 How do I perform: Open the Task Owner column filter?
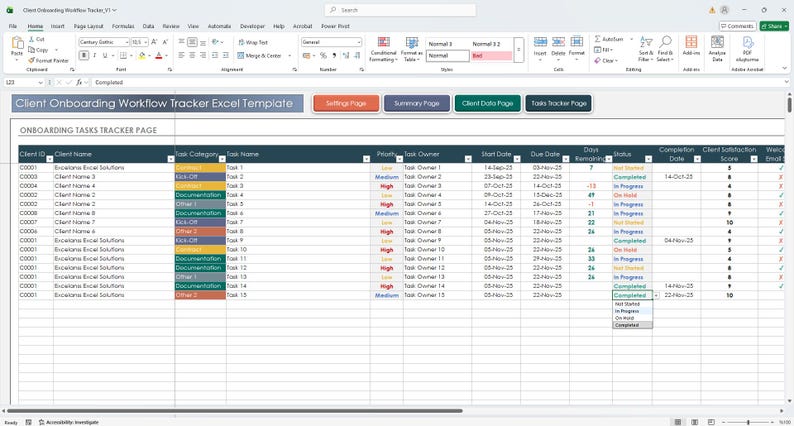pos(468,159)
